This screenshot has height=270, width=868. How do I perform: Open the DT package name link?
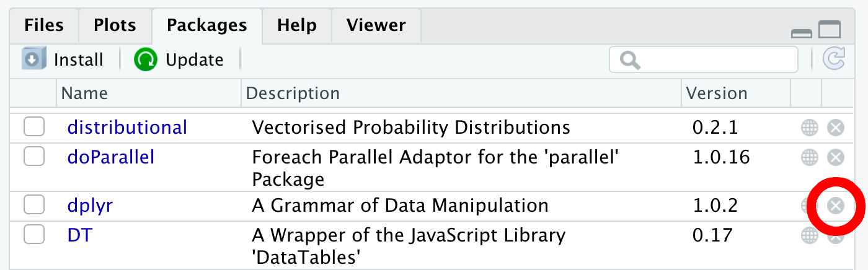pos(79,235)
